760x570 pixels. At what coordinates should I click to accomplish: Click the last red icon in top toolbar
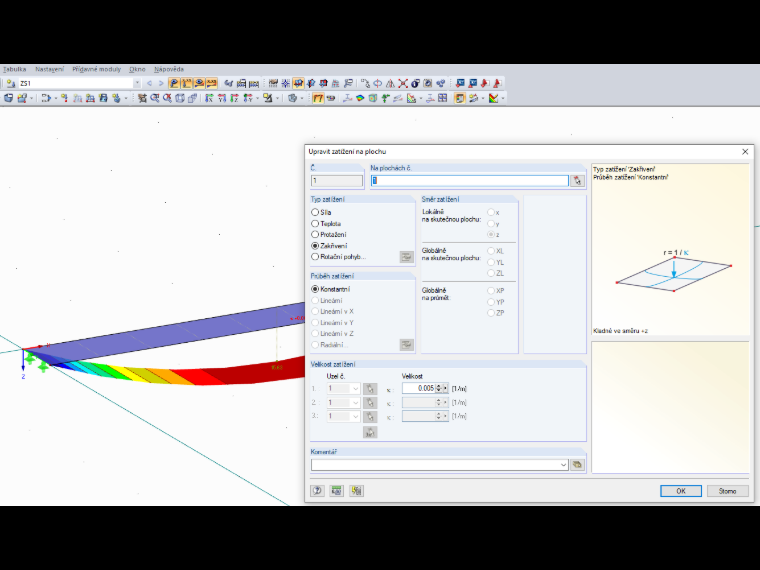coord(497,83)
